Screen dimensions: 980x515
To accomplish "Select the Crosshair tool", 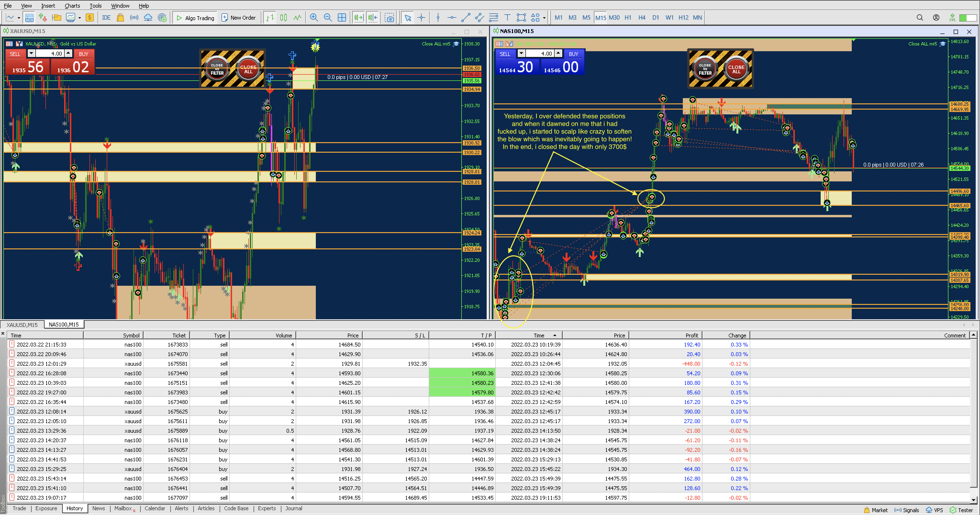I will click(422, 17).
